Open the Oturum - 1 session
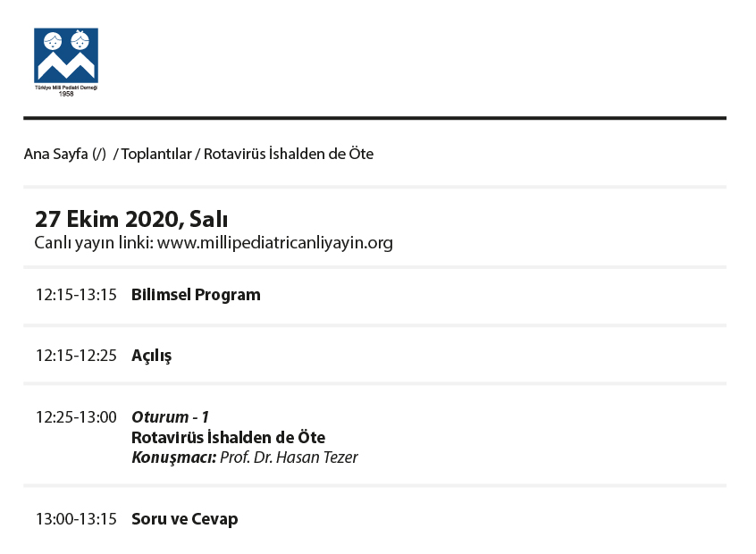Screen dimensions: 756x554 [x=170, y=417]
